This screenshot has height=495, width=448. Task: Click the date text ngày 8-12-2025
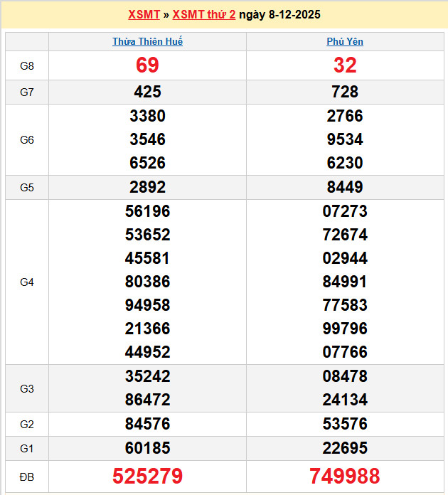pyautogui.click(x=279, y=14)
